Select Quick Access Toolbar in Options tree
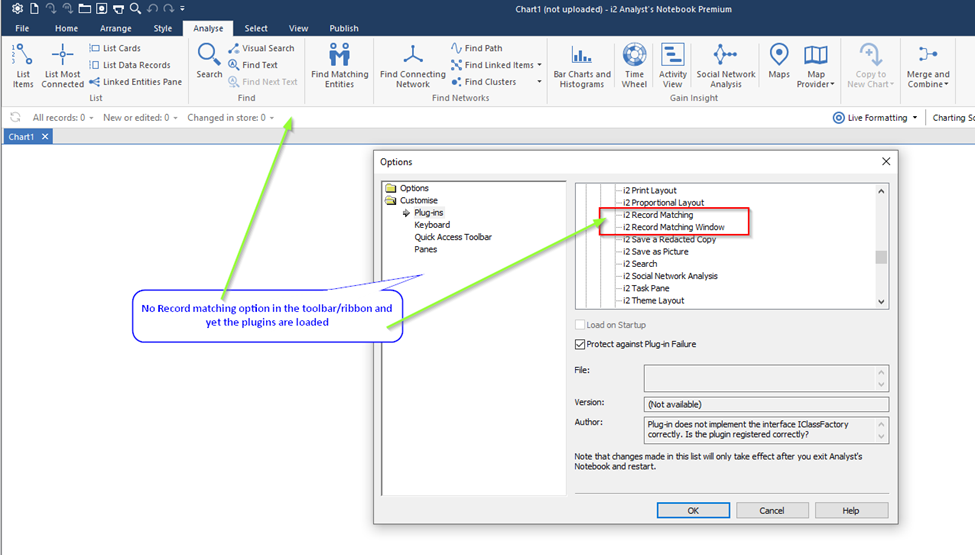This screenshot has width=975, height=555. click(x=453, y=237)
